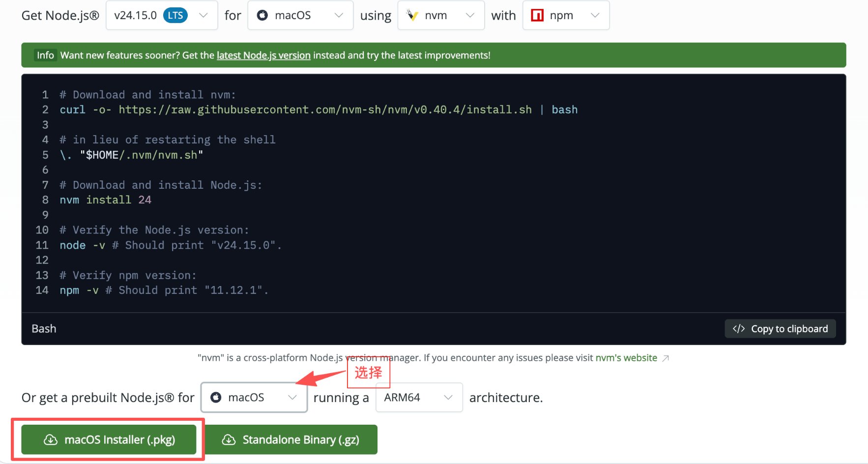The image size is (868, 464).
Task: Click the 'Or get a prebuilt Node.js® for' text
Action: click(x=108, y=397)
